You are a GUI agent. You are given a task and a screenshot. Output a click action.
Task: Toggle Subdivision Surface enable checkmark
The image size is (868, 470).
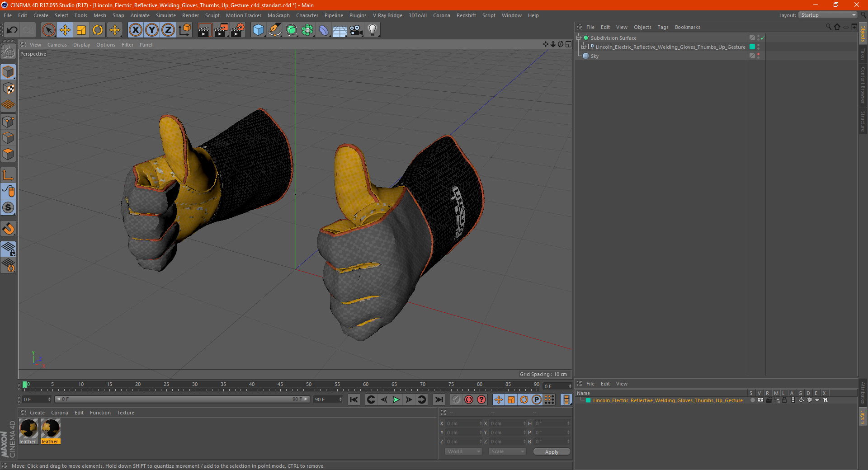pos(763,38)
